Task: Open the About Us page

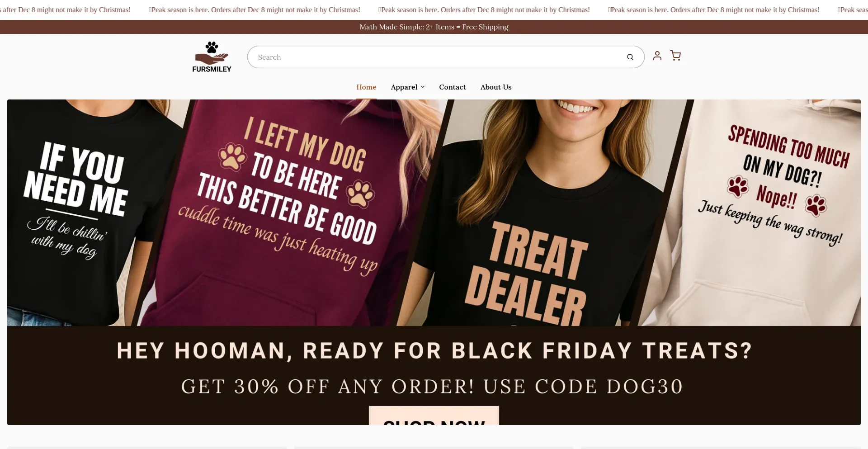Action: click(x=496, y=87)
